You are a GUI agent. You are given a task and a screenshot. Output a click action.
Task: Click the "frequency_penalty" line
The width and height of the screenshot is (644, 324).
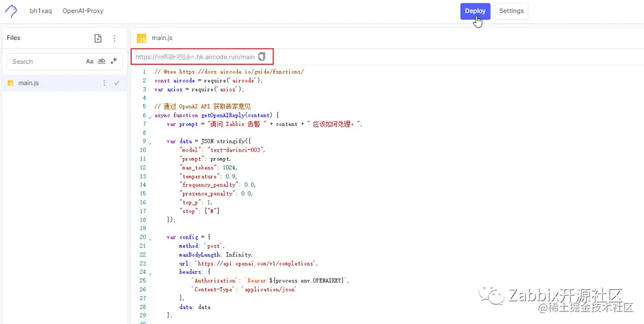coord(218,185)
